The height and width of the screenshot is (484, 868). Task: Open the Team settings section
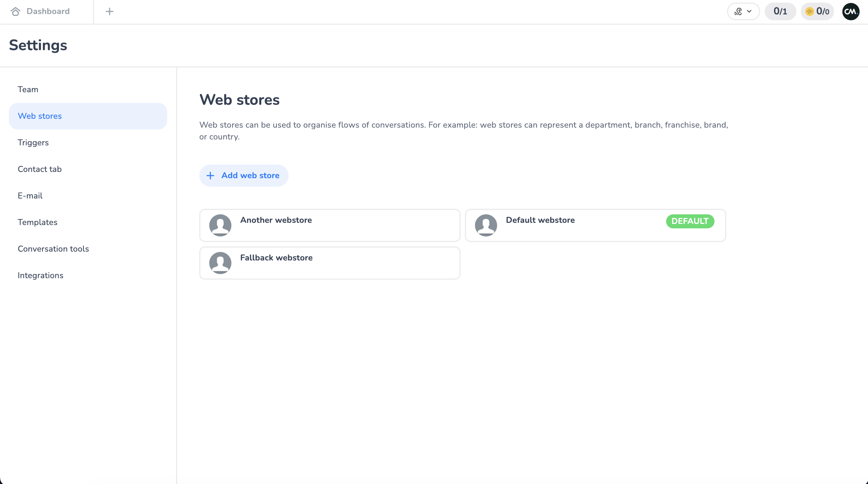[x=28, y=90]
